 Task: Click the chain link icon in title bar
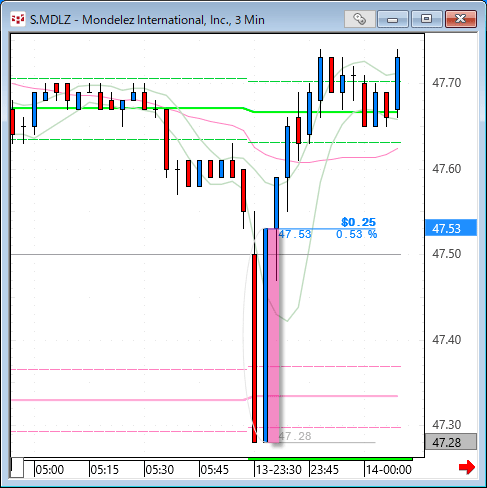coord(359,19)
